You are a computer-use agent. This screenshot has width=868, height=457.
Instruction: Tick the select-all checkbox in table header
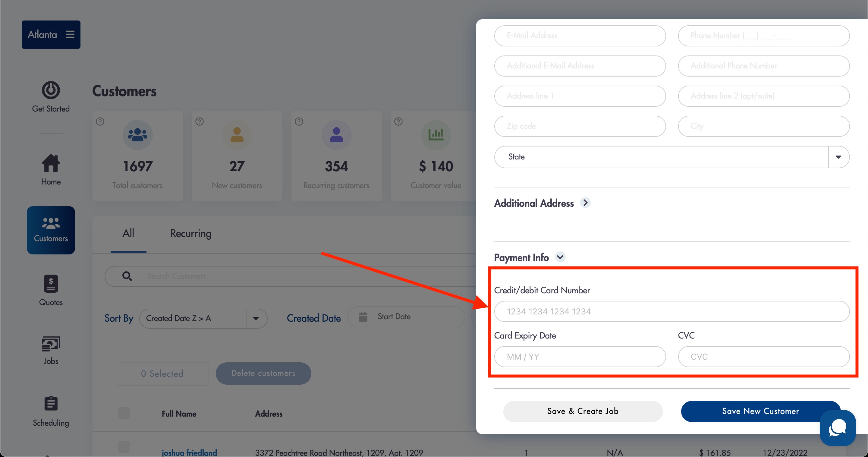tap(124, 413)
